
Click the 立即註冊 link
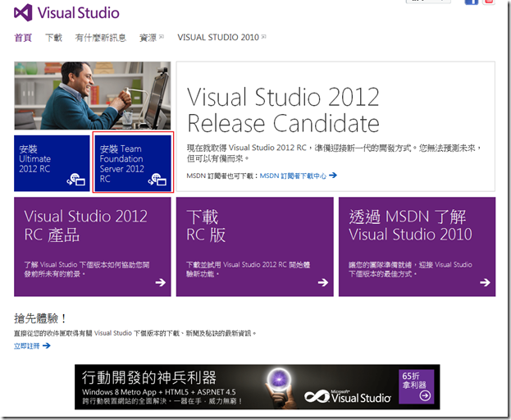[x=27, y=345]
